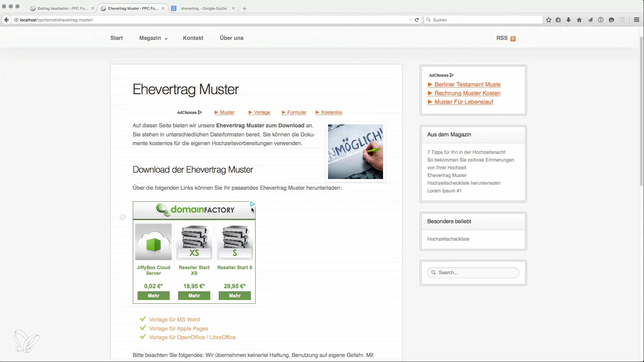
Task: Click Mehr under JiffyBox Cloud Server
Action: click(154, 296)
